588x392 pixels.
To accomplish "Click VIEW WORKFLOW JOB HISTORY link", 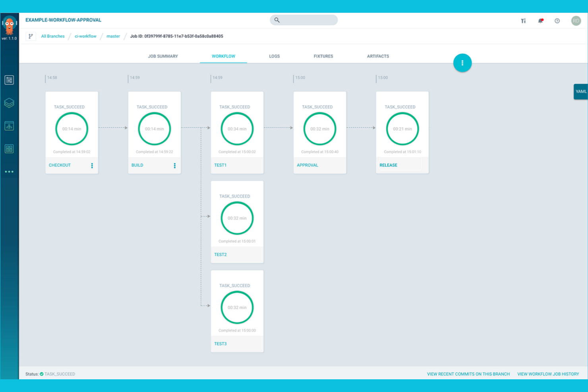I will (548, 374).
